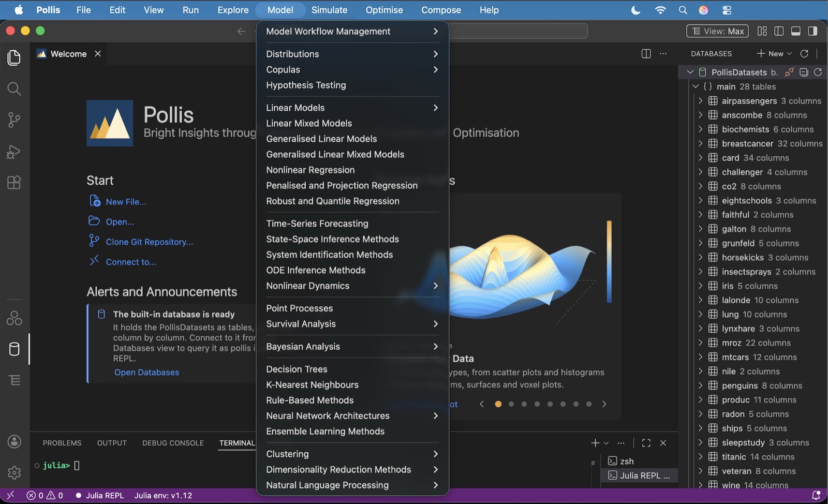
Task: Choose Hypothesis Testing menu entry
Action: [352, 85]
